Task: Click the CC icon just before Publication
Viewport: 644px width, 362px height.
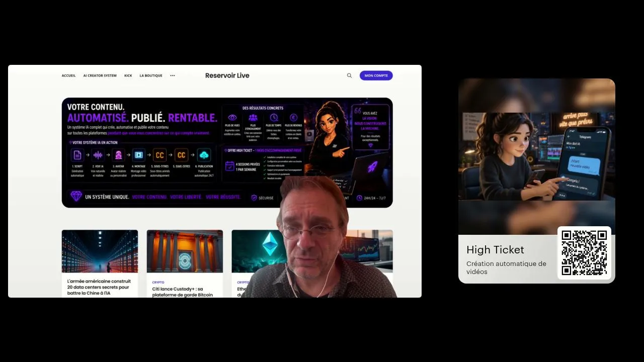Action: click(182, 155)
